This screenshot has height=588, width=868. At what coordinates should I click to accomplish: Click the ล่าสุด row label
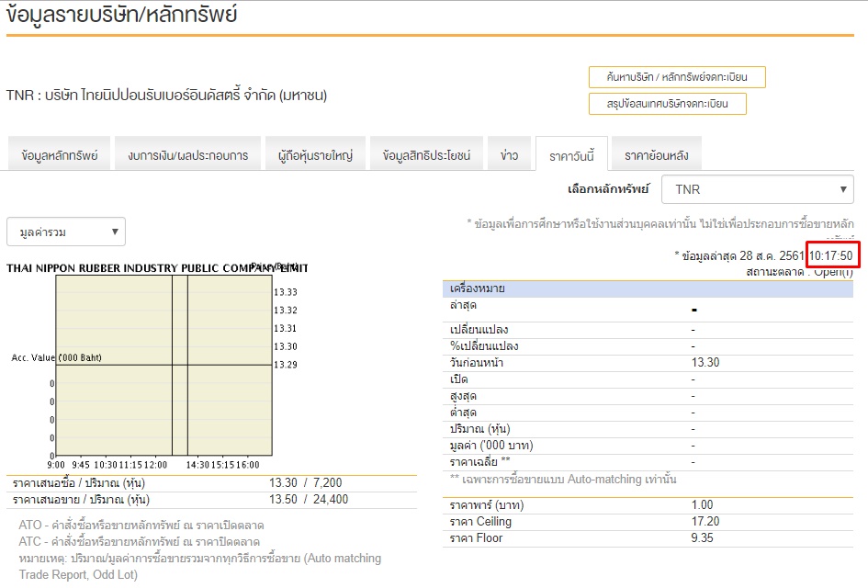click(463, 305)
